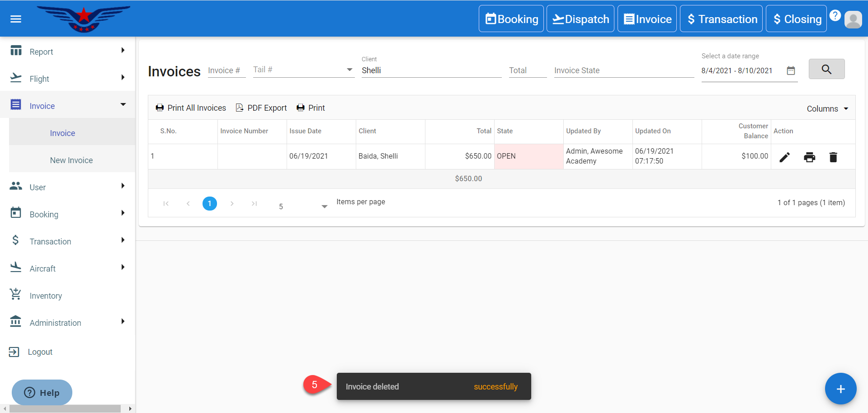
Task: Delete the invoice using trash icon
Action: (833, 157)
